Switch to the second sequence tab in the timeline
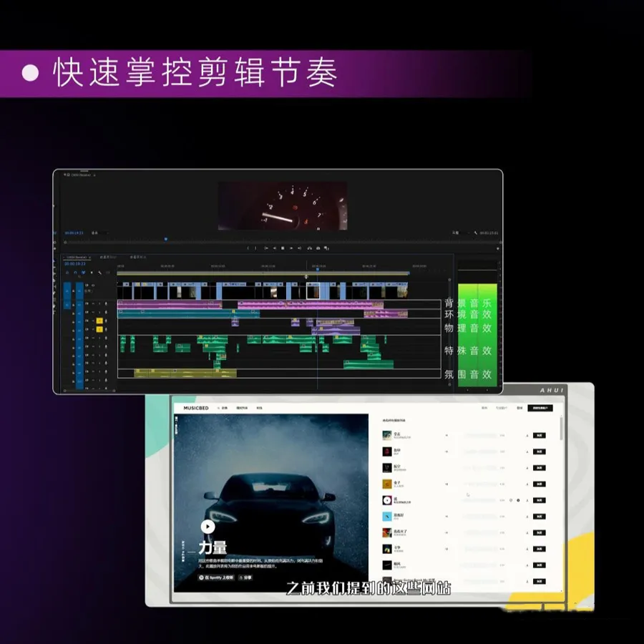The height and width of the screenshot is (644, 644). coord(109,256)
